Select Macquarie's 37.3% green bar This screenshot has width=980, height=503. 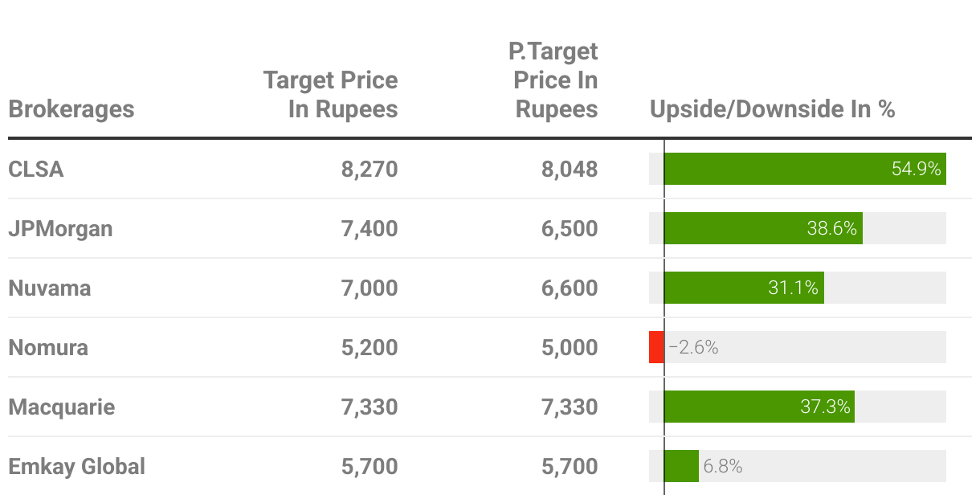[759, 407]
